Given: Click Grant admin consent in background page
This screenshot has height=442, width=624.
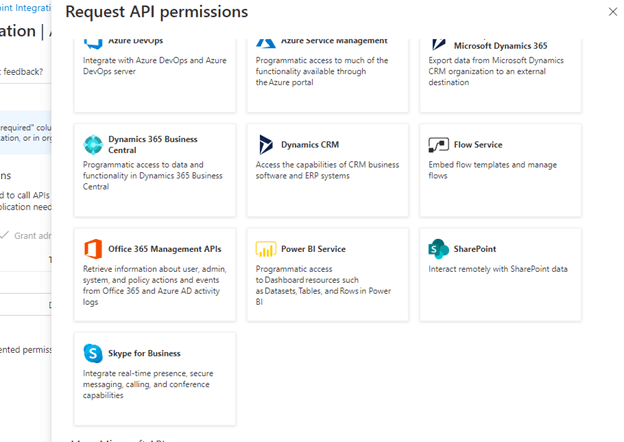Looking at the screenshot, I should (26, 236).
